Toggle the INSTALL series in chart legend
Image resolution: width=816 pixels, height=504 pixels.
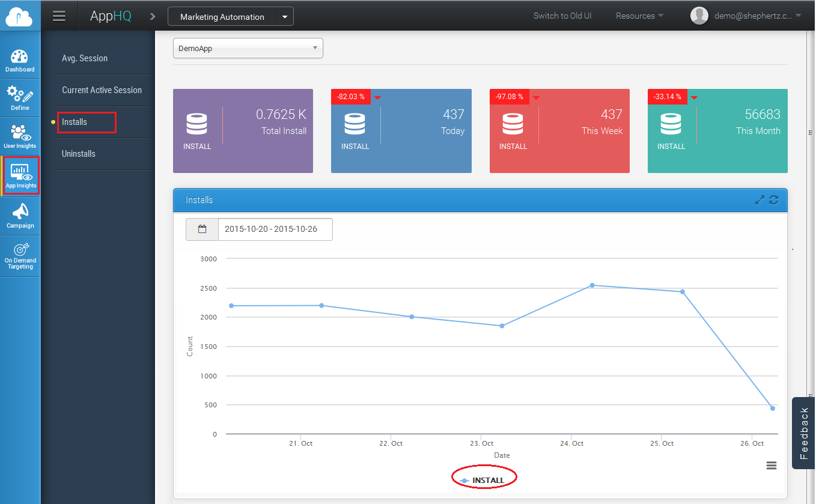tap(484, 480)
